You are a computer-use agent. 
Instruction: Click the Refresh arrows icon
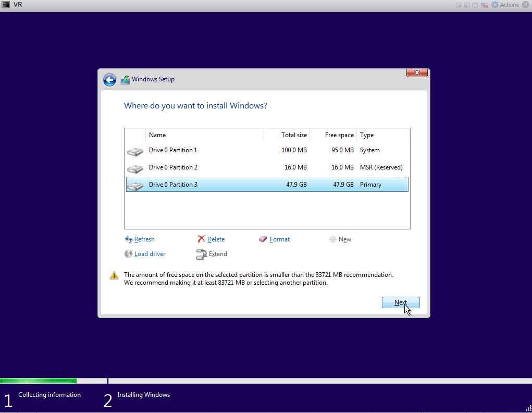point(129,239)
